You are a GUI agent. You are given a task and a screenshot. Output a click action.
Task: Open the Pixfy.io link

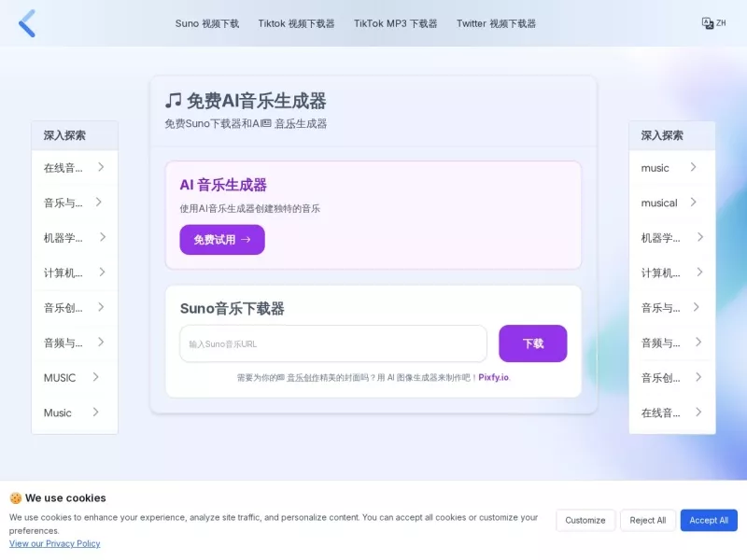coord(493,377)
